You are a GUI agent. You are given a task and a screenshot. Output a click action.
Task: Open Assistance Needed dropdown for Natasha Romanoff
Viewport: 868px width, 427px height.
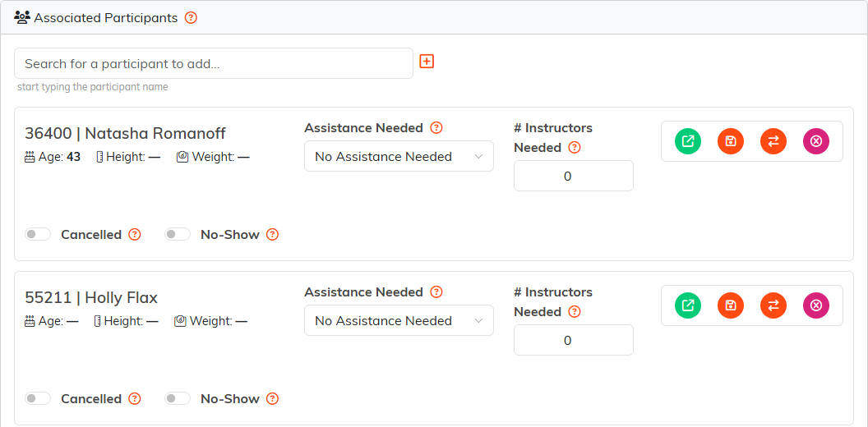click(399, 156)
